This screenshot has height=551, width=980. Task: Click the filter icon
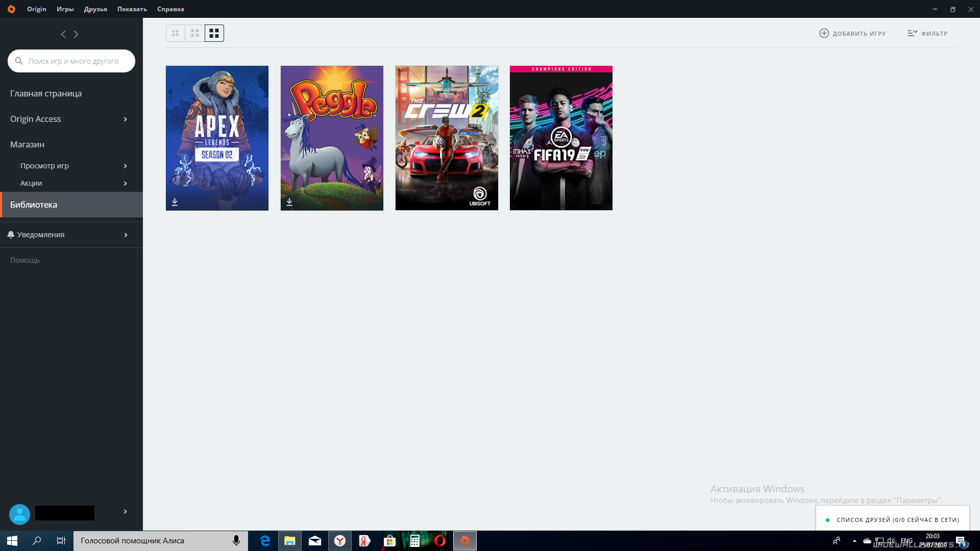913,33
